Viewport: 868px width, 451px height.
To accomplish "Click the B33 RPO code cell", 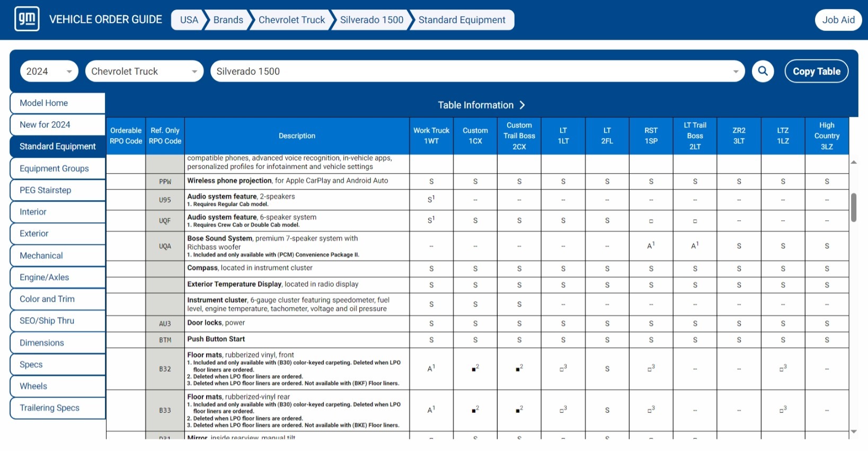I will 165,410.
